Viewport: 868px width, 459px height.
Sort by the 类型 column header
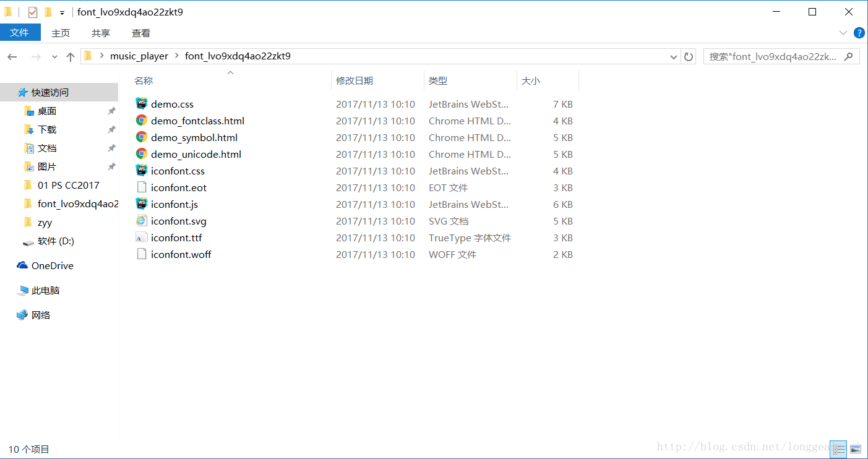[x=470, y=80]
